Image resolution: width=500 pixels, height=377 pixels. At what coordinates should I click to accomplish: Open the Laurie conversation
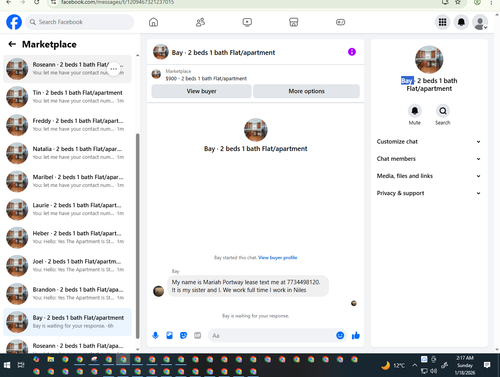coord(67,209)
